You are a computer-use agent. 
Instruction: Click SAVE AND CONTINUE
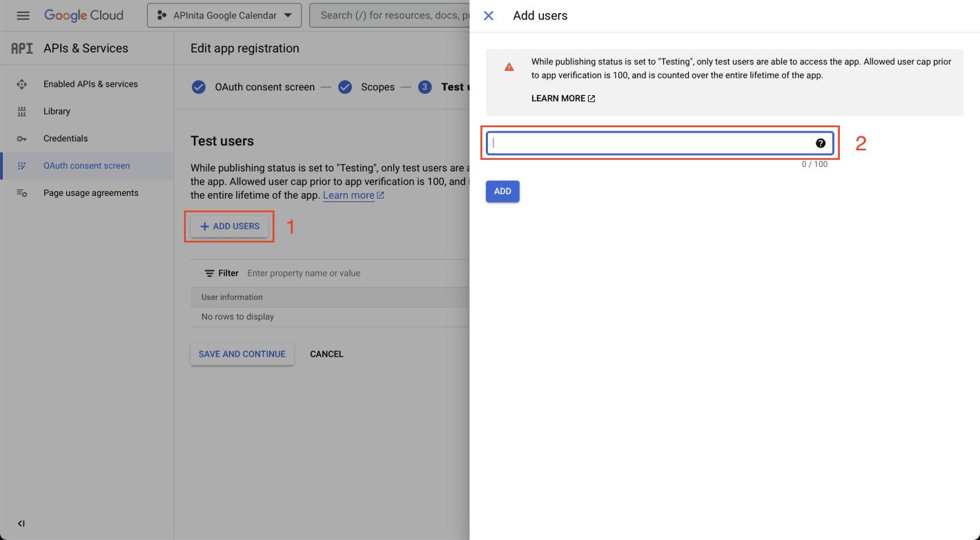tap(242, 354)
